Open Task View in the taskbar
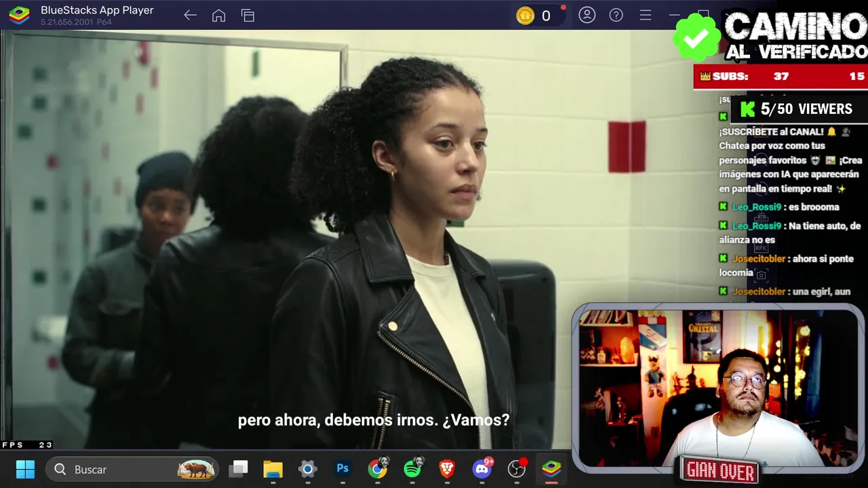The width and height of the screenshot is (868, 488). pyautogui.click(x=239, y=469)
